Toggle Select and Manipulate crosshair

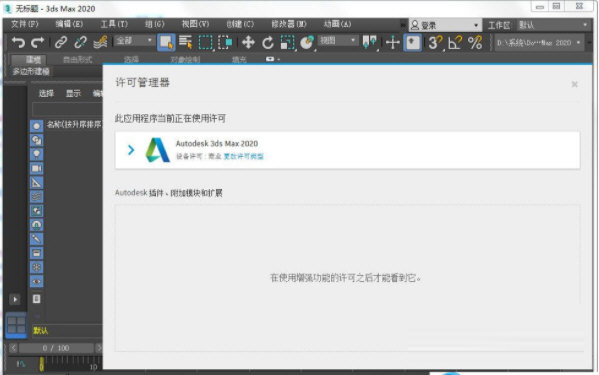pos(392,42)
